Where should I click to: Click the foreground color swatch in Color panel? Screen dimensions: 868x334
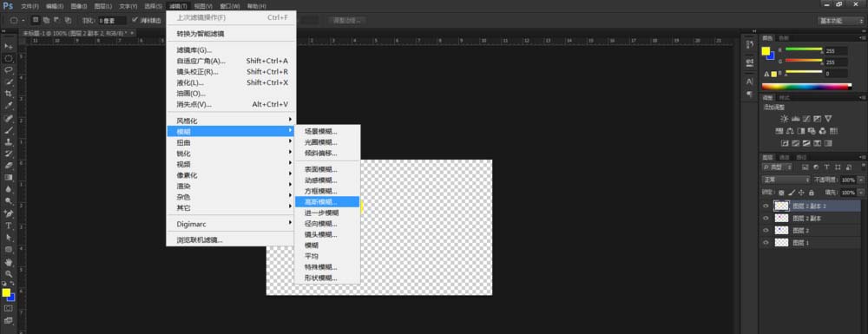click(x=766, y=51)
